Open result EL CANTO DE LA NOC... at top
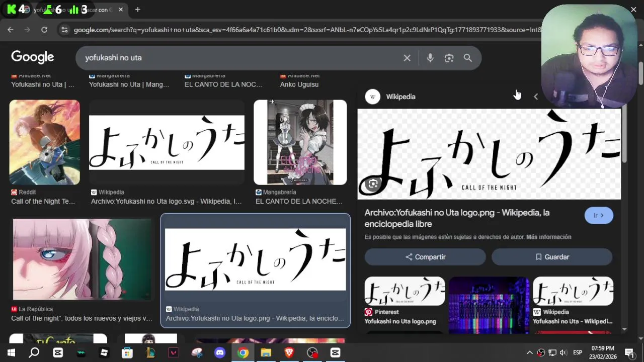The image size is (644, 362). click(x=223, y=84)
